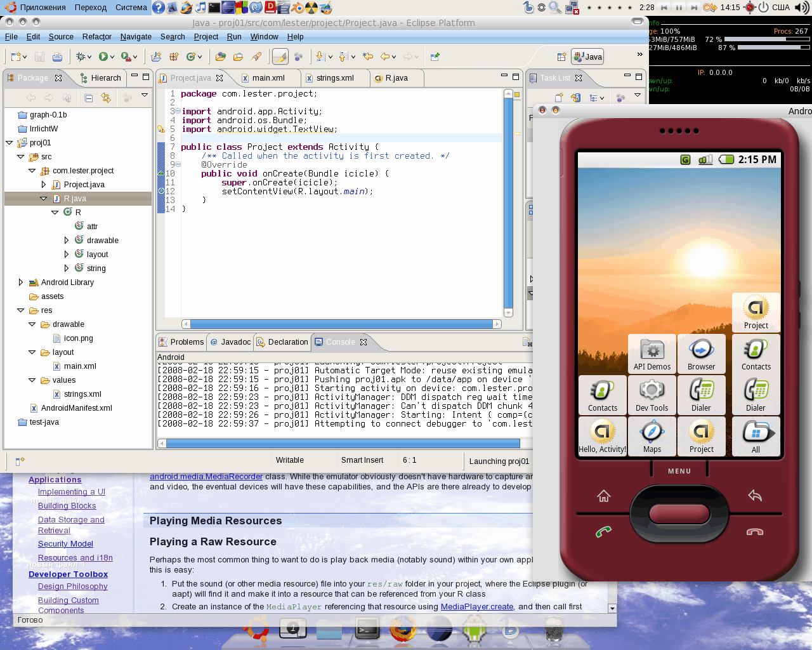Viewport: 812px width, 650px height.
Task: Open Security Model link in browser
Action: pyautogui.click(x=65, y=544)
